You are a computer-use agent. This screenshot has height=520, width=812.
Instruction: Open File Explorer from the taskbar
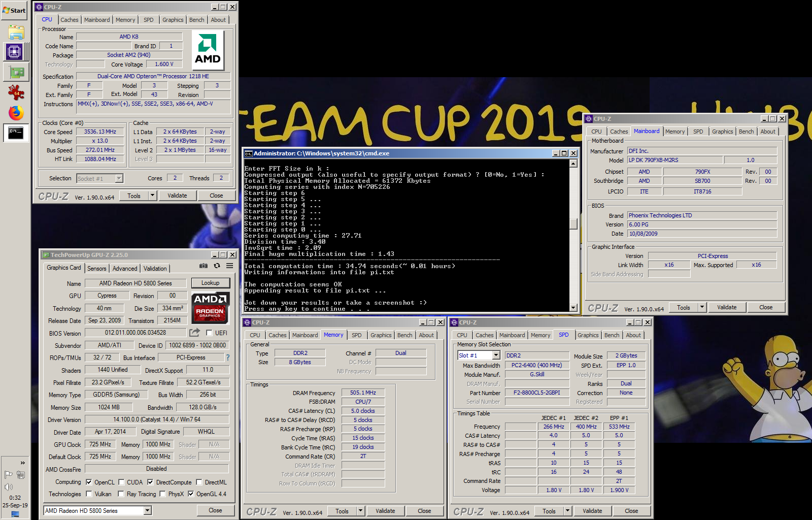(16, 32)
